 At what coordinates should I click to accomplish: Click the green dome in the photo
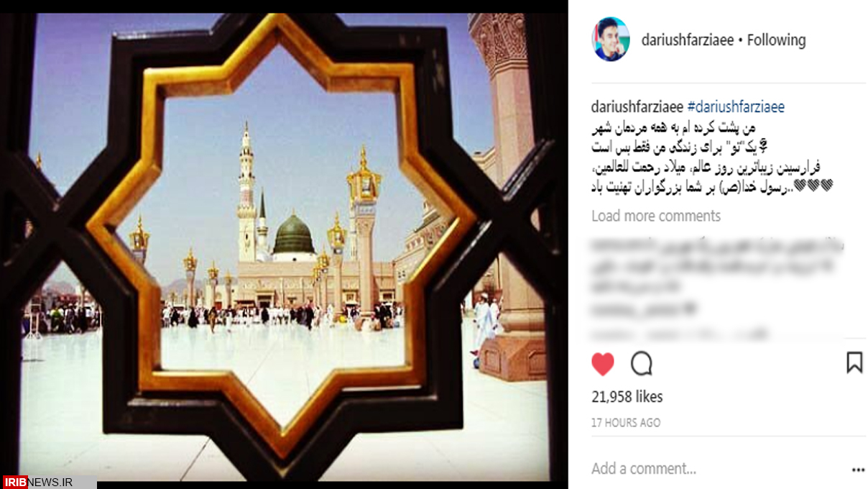293,234
